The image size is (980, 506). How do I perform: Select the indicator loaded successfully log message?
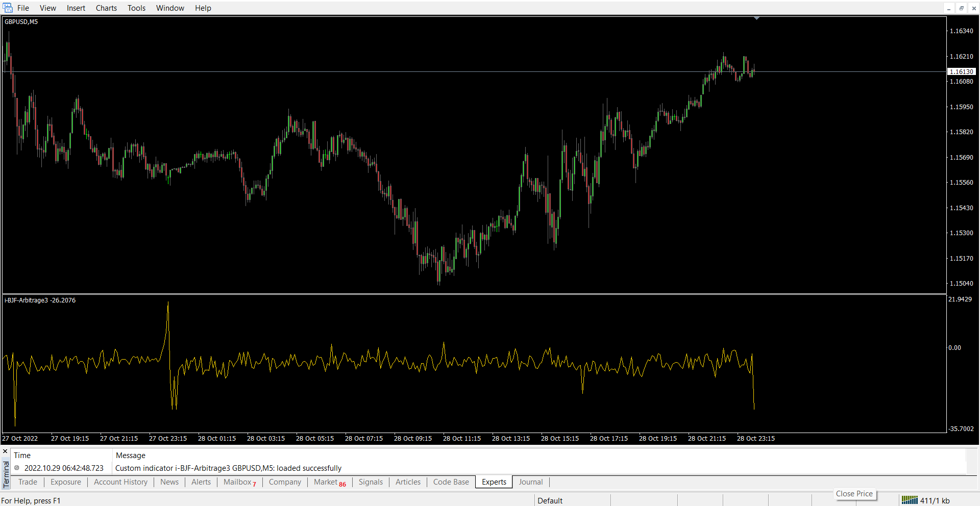coord(228,468)
